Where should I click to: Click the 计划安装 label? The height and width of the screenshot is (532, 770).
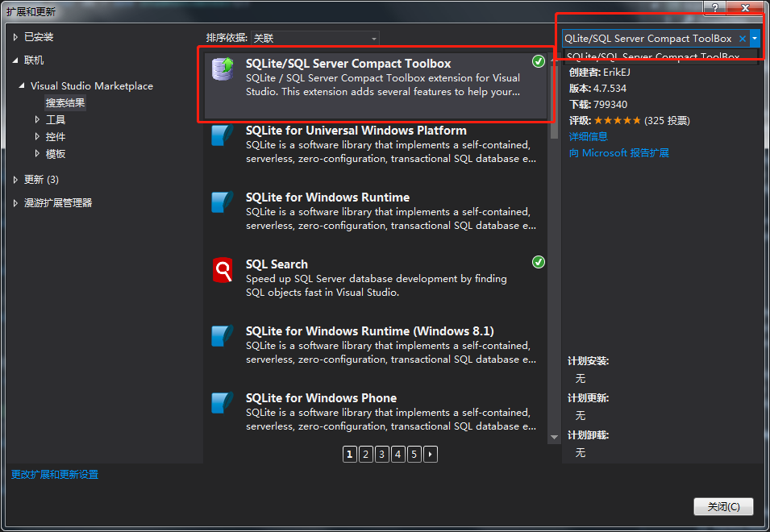tap(589, 361)
